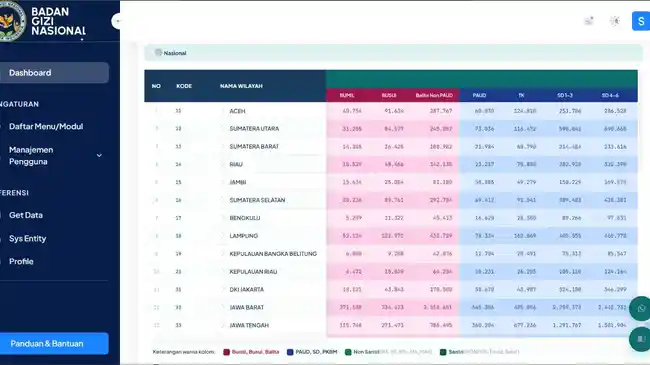The width and height of the screenshot is (650, 365).
Task: Open user avatar menu labeled S
Action: click(641, 21)
